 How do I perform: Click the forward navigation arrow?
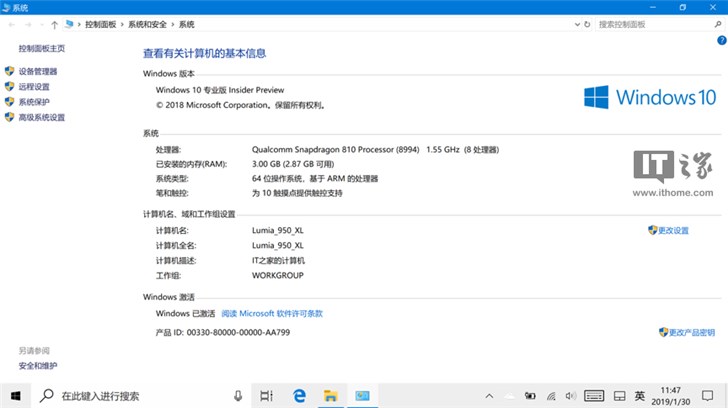tap(28, 25)
